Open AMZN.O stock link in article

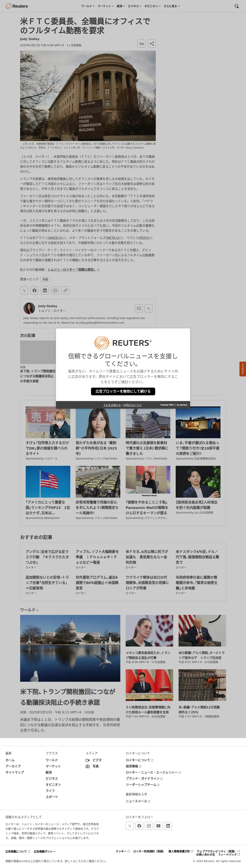(x=57, y=238)
